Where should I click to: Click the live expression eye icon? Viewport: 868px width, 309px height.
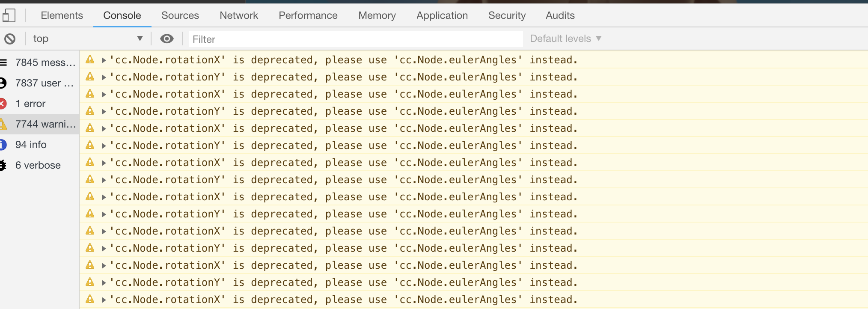(166, 39)
